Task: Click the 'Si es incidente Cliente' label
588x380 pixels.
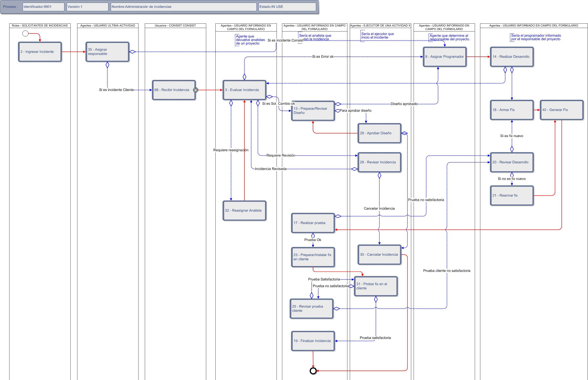Action: click(x=117, y=90)
